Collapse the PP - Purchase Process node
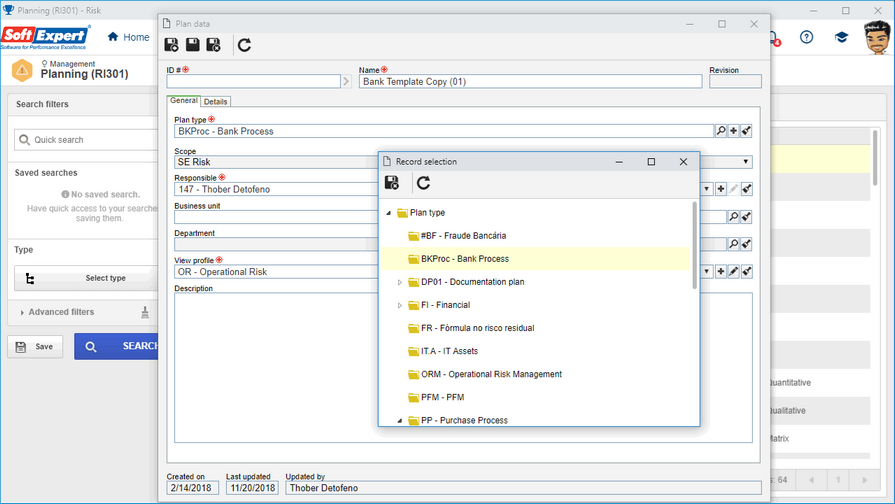This screenshot has width=895, height=504. (x=400, y=421)
